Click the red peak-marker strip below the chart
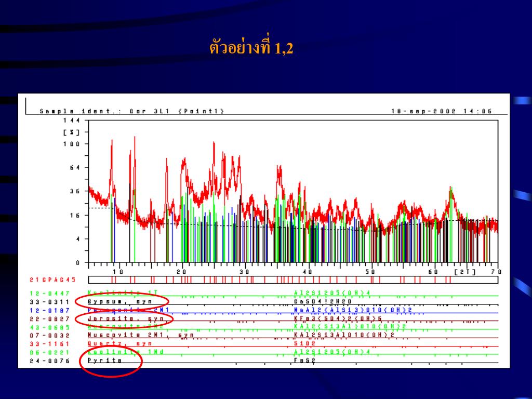Screen dimensions: 532x399 click(293, 280)
